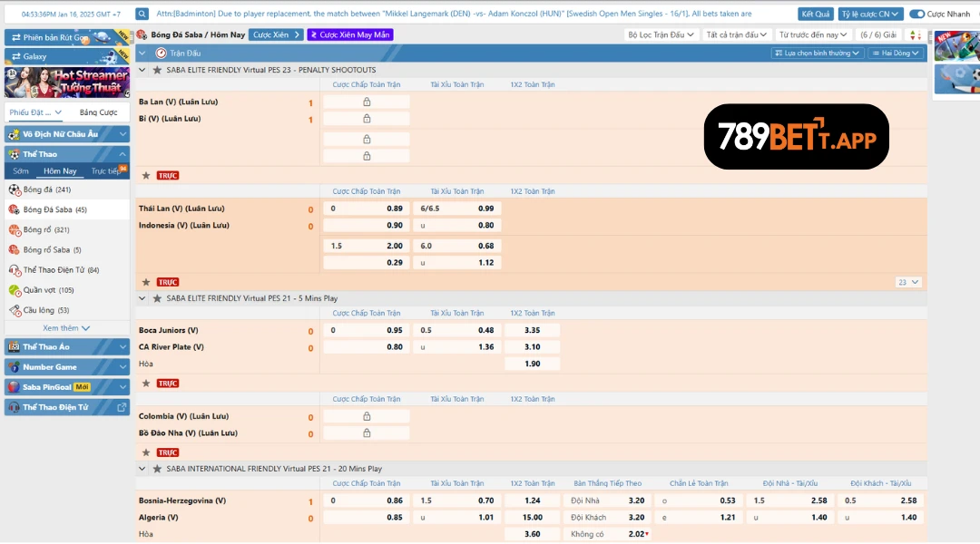Collapse the Thể Thao section
Viewport: 980px width, 544px height.
[67, 154]
